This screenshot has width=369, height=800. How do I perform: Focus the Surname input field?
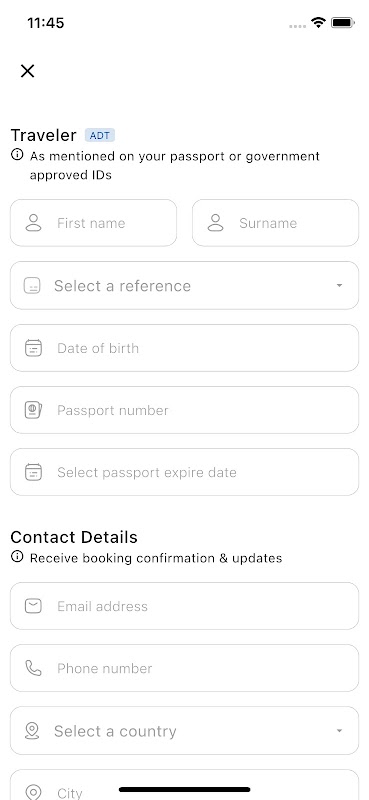pyautogui.click(x=276, y=223)
